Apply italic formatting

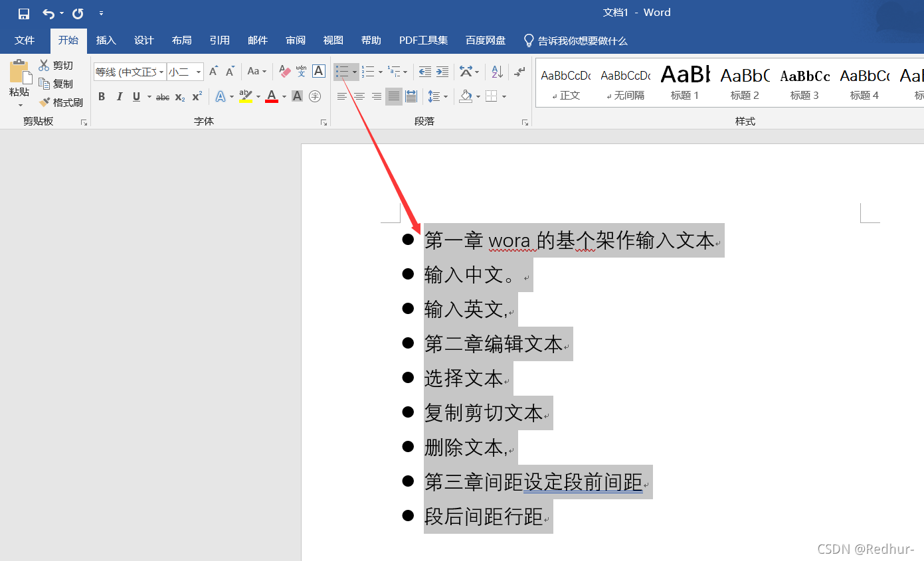click(x=118, y=96)
